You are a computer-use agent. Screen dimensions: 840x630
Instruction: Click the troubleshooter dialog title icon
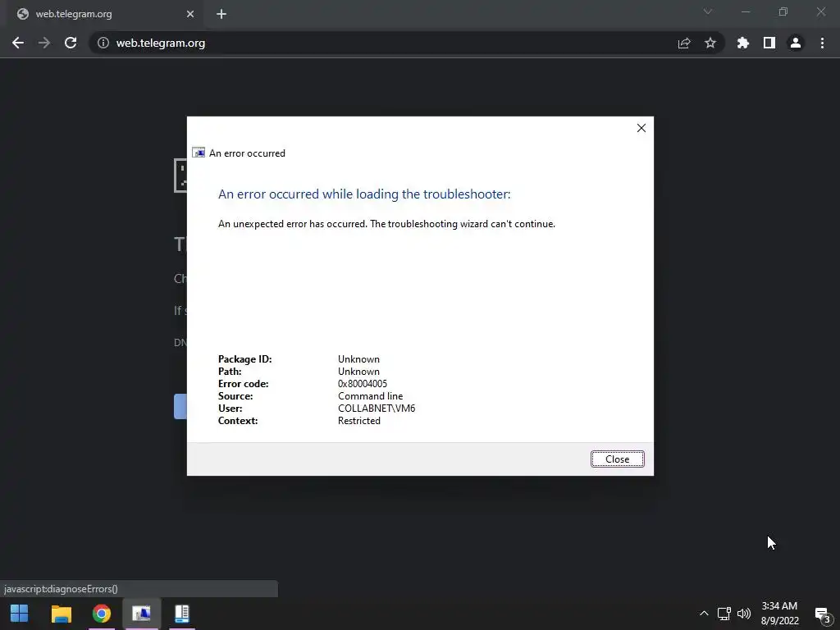pos(199,153)
